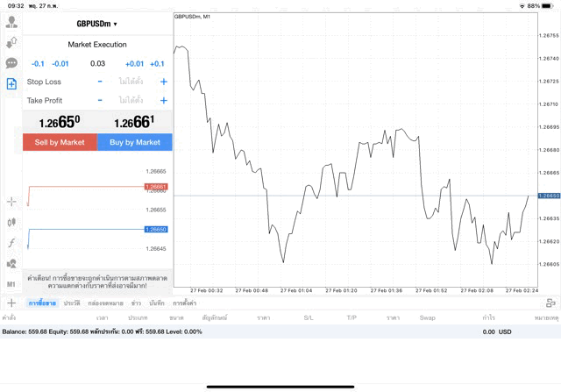The height and width of the screenshot is (392, 561).
Task: Increase Stop Loss with plus button
Action: pyautogui.click(x=164, y=82)
